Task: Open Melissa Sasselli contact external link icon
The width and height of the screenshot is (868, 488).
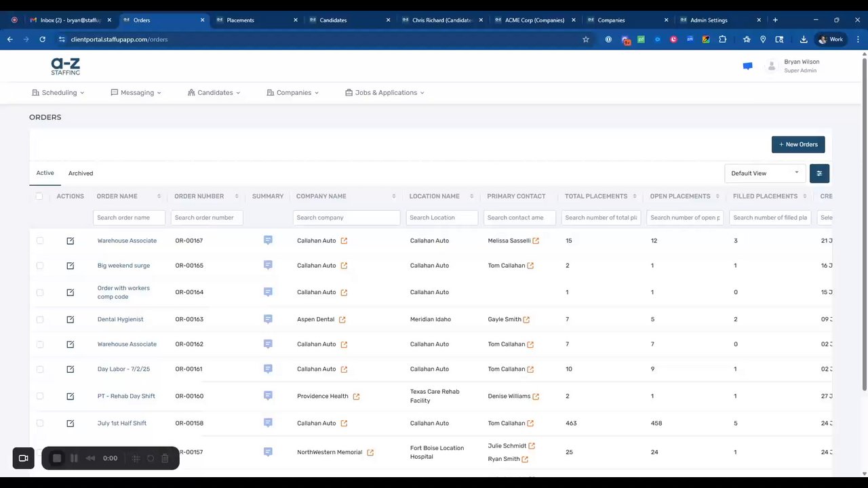Action: pos(536,241)
